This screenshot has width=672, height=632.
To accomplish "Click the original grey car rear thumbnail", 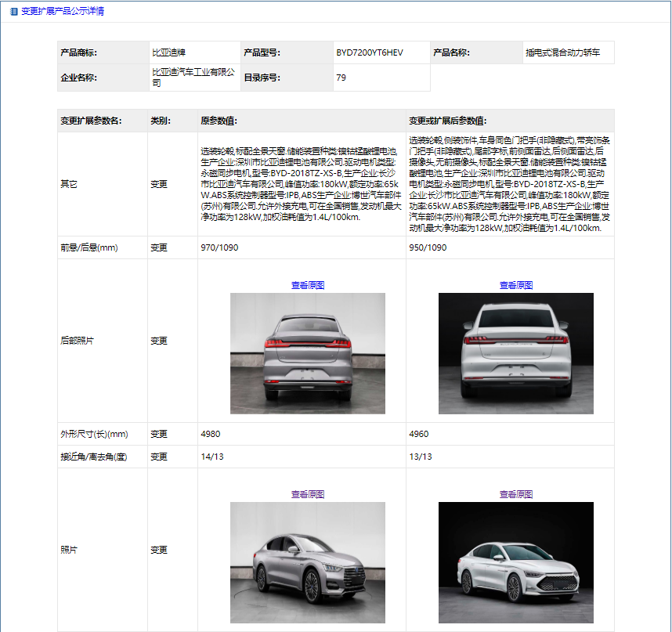I will [x=308, y=353].
